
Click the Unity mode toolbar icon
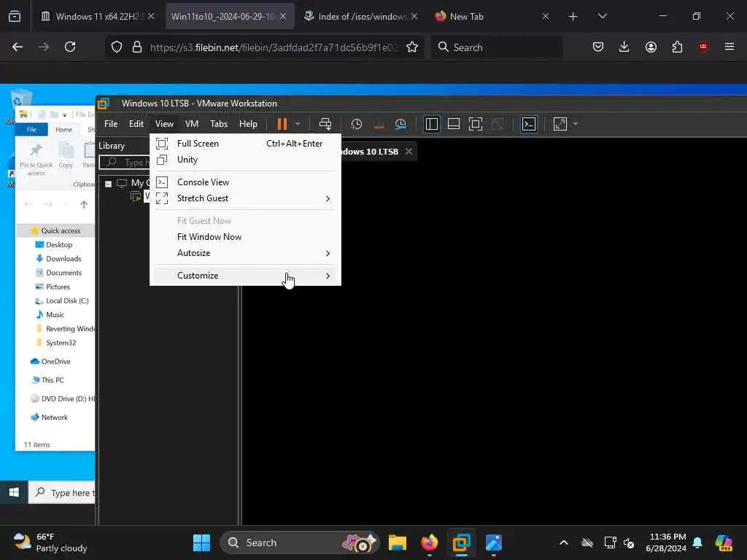click(x=498, y=124)
